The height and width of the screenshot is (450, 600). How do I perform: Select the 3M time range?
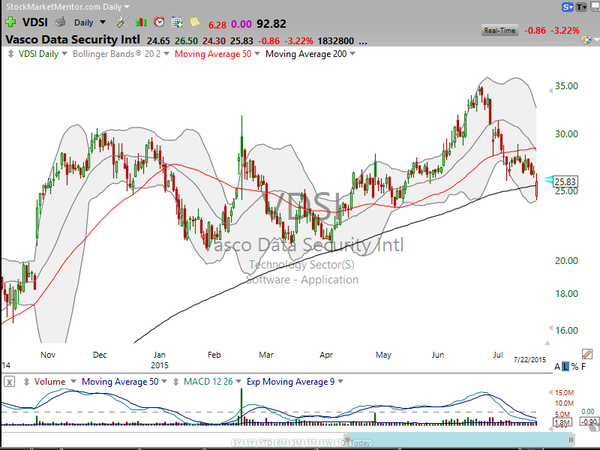point(297,443)
